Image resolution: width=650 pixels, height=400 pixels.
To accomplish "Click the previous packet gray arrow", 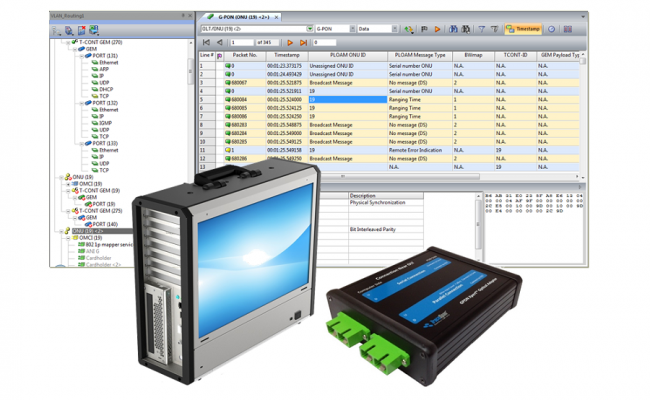I will pos(219,43).
